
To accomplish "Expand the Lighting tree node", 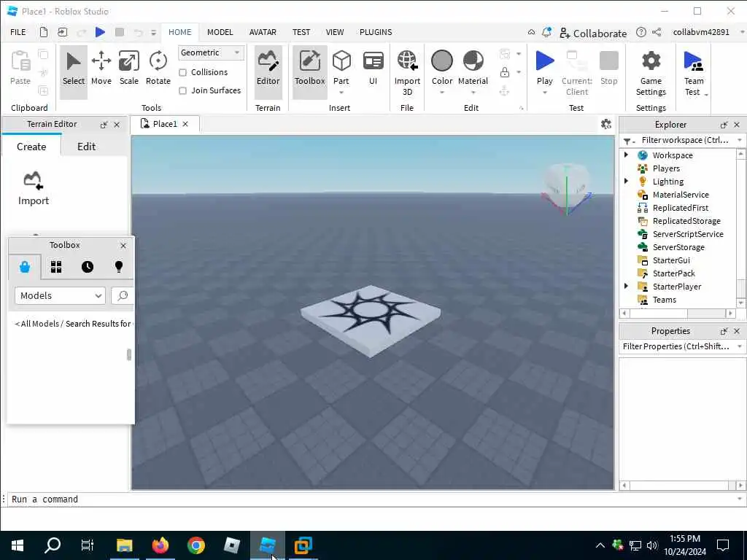I will tap(626, 181).
